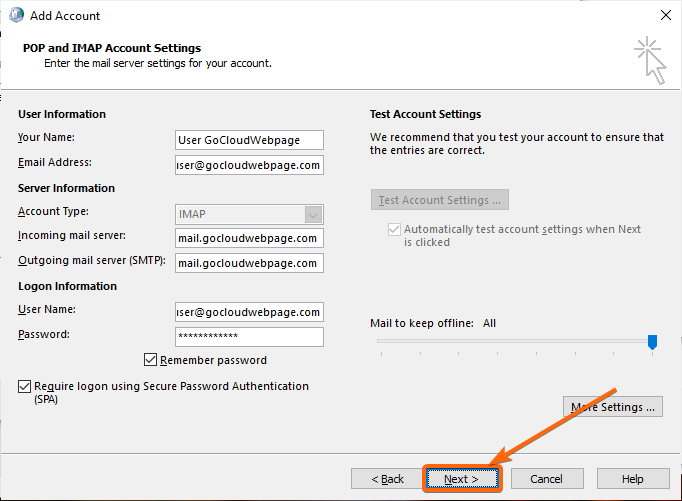Open More Settings dialog
The width and height of the screenshot is (682, 501).
(x=613, y=407)
